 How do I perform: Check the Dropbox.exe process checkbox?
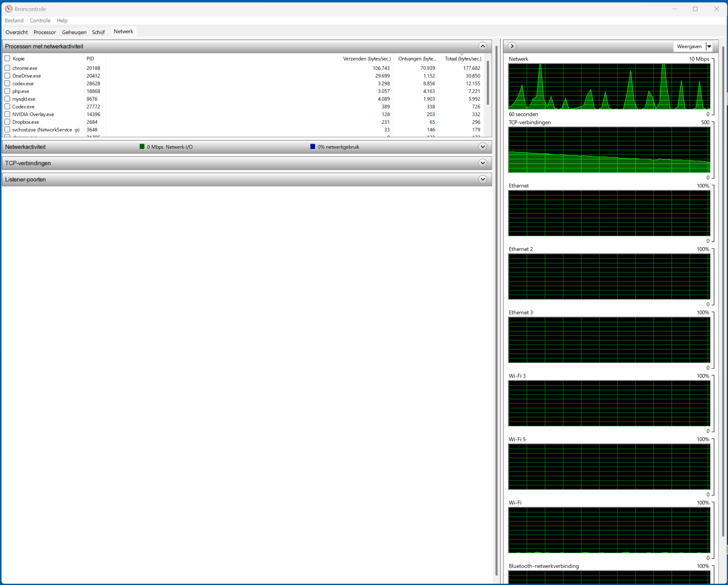pyautogui.click(x=7, y=122)
